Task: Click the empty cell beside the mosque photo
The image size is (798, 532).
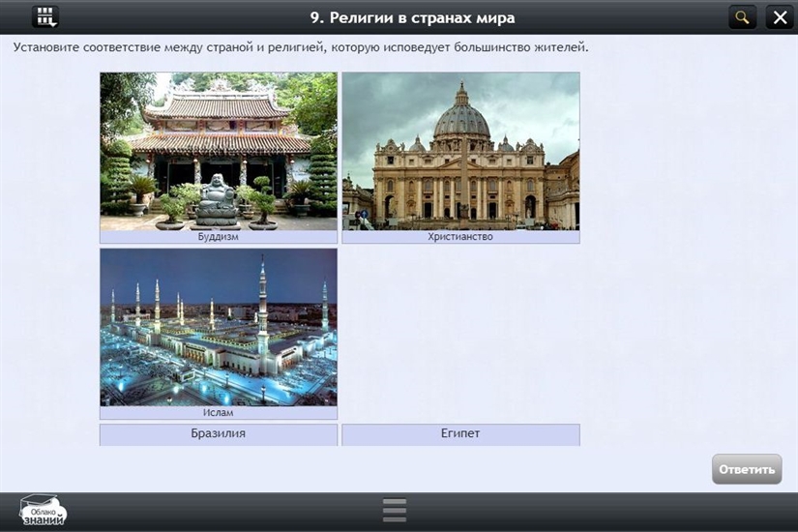Action: click(x=460, y=334)
